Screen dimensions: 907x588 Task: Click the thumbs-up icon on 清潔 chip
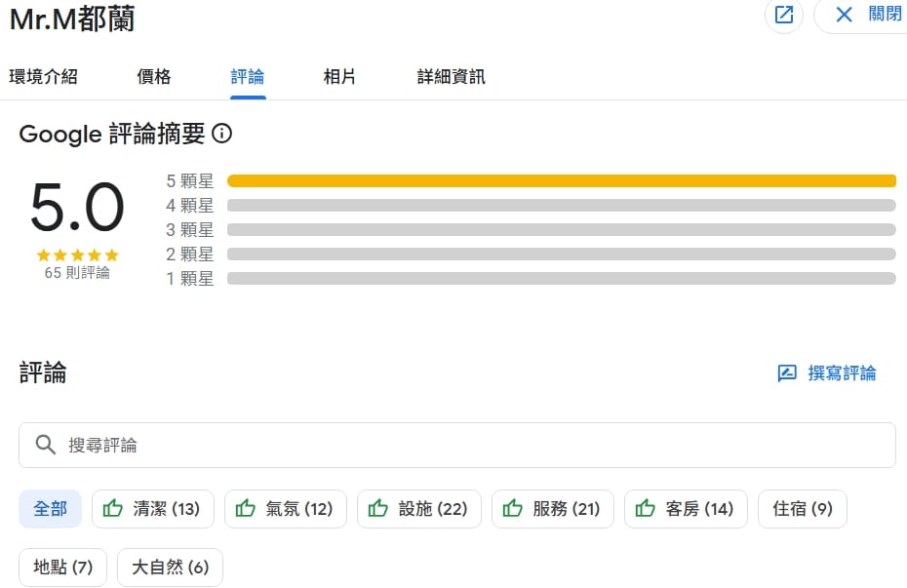(x=112, y=508)
